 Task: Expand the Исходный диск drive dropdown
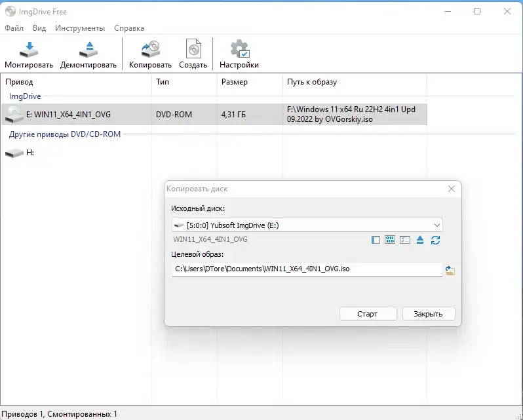pos(437,225)
